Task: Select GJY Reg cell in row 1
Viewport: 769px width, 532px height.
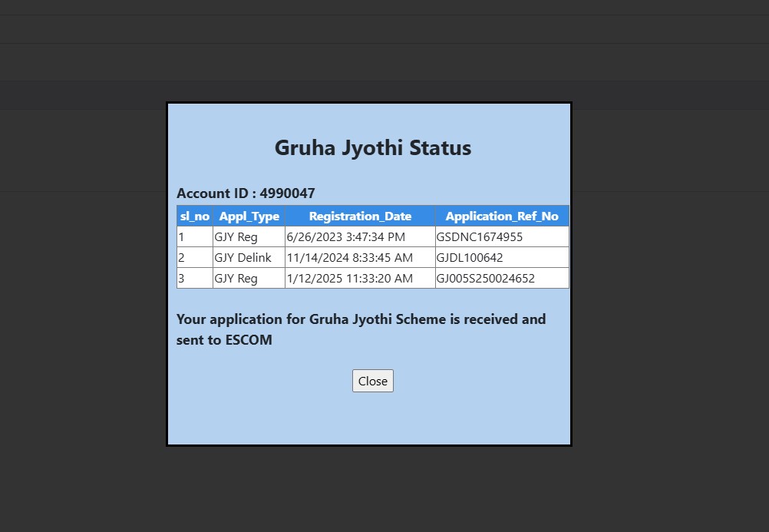Action: click(x=249, y=236)
